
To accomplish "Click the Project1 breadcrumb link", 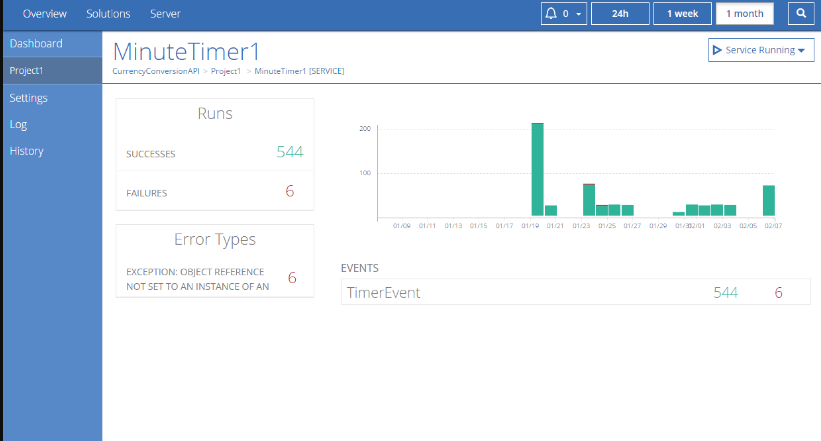I will [x=226, y=71].
